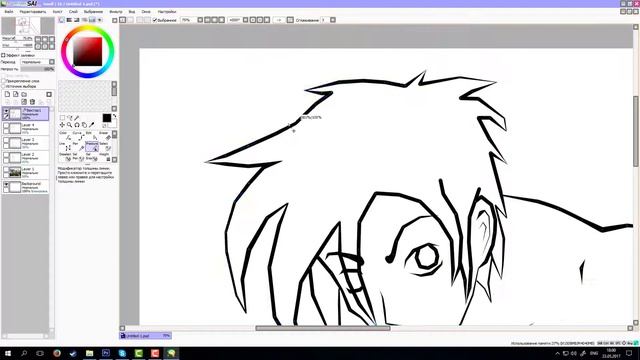Show the RGB slider panel icon
640x360 pixels.
[x=69, y=20]
